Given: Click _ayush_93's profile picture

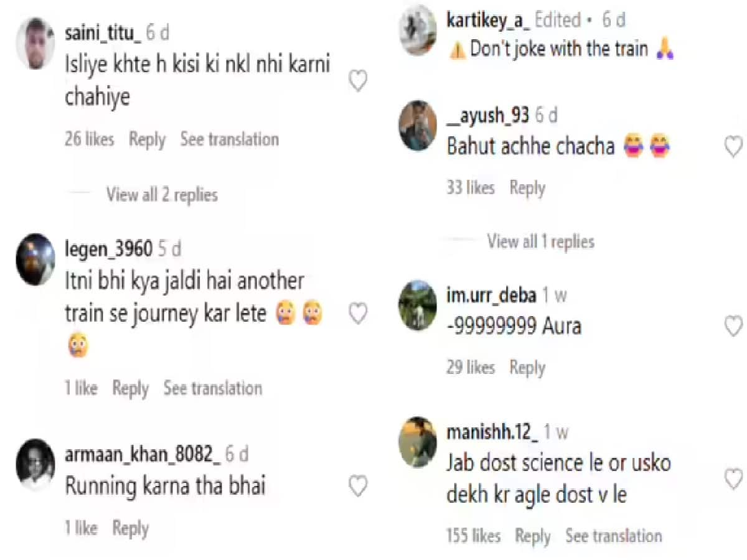Looking at the screenshot, I should tap(418, 126).
